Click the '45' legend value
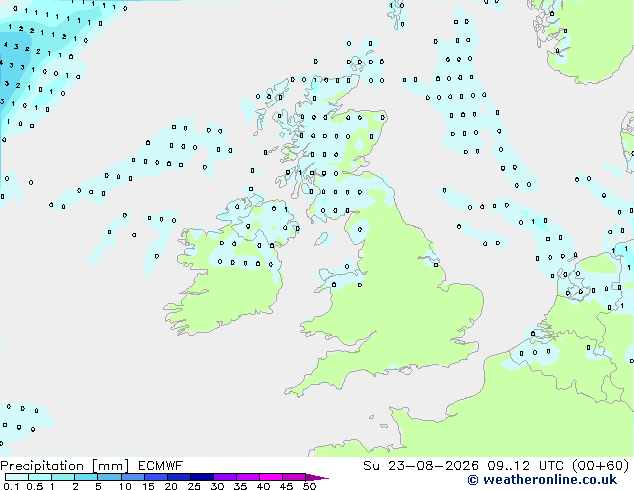The image size is (634, 490). (287, 486)
